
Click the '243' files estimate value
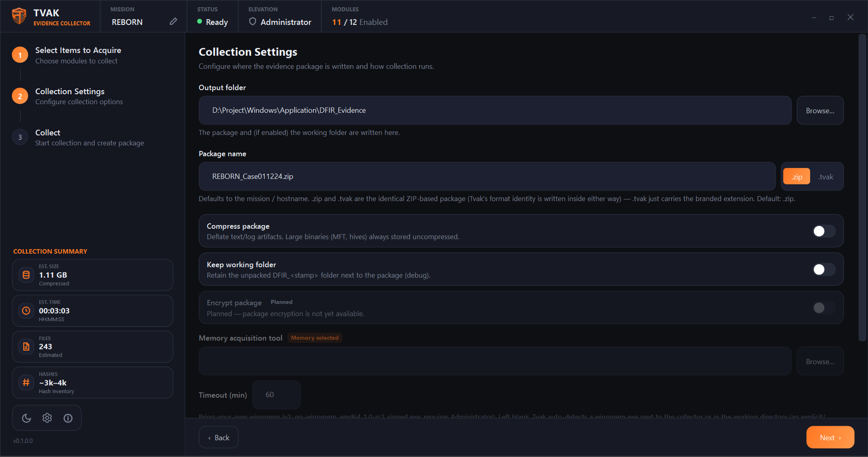tap(46, 346)
